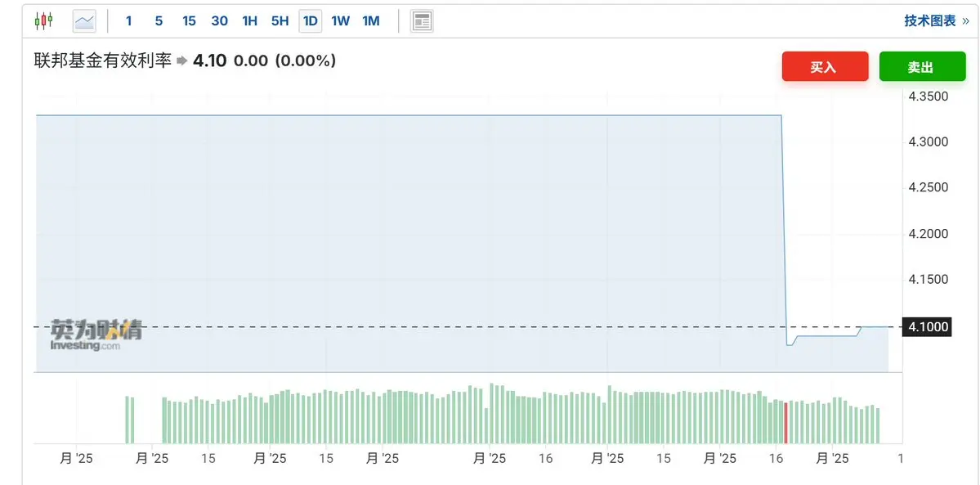Click the red volume bar
The width and height of the screenshot is (980, 485).
(785, 423)
